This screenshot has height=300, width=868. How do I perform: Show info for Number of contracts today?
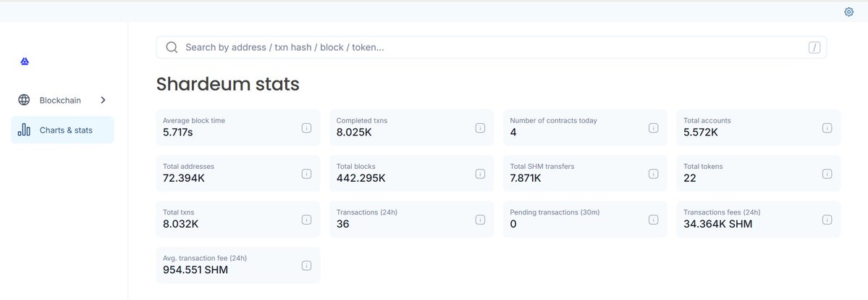[653, 128]
